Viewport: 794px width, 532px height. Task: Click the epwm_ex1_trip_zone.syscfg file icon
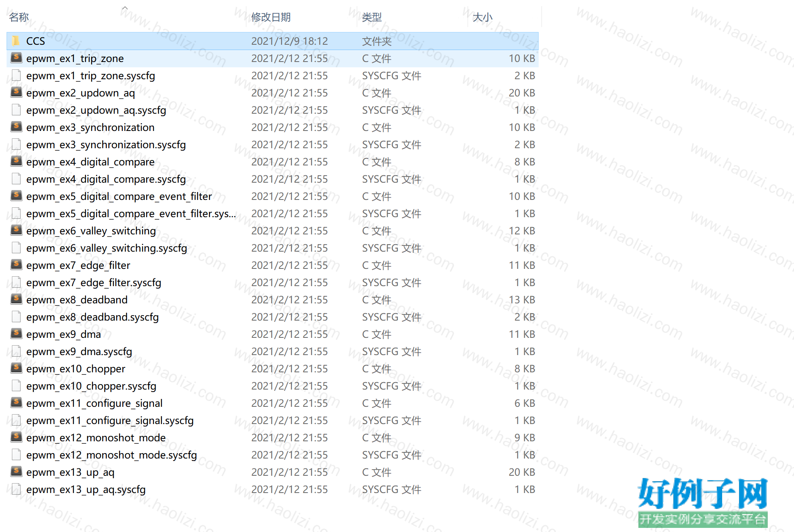pos(16,75)
